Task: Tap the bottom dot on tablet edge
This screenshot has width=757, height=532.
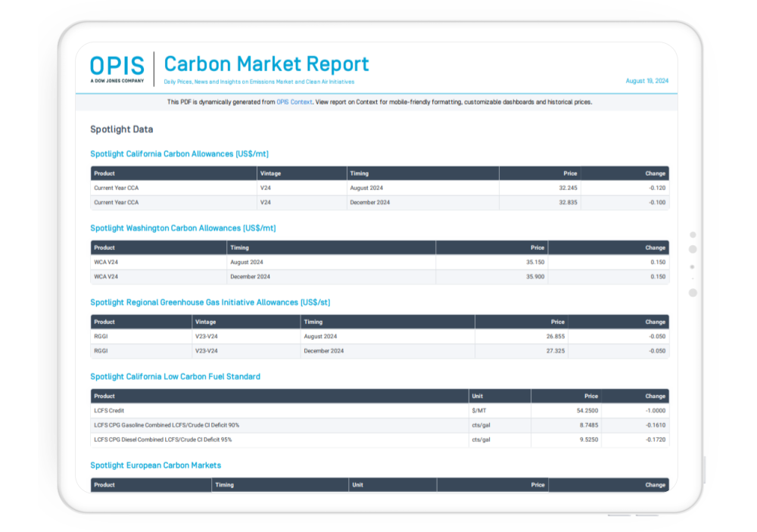Action: (693, 293)
